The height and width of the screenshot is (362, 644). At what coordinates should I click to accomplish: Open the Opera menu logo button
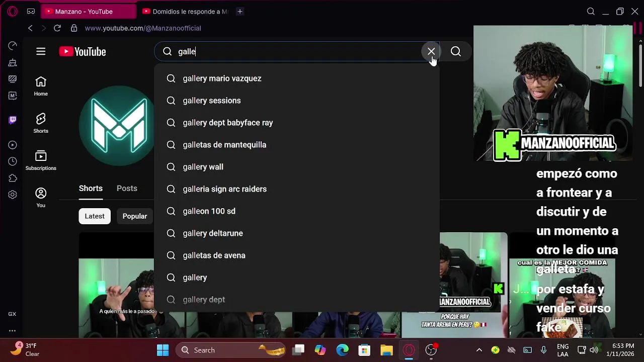pyautogui.click(x=13, y=11)
